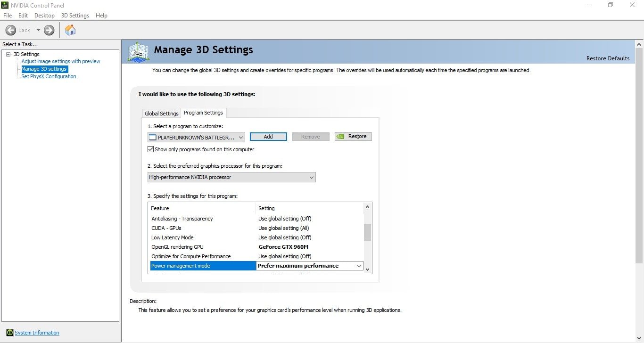Click the Back arrow icon
This screenshot has height=343, width=644.
(x=11, y=30)
